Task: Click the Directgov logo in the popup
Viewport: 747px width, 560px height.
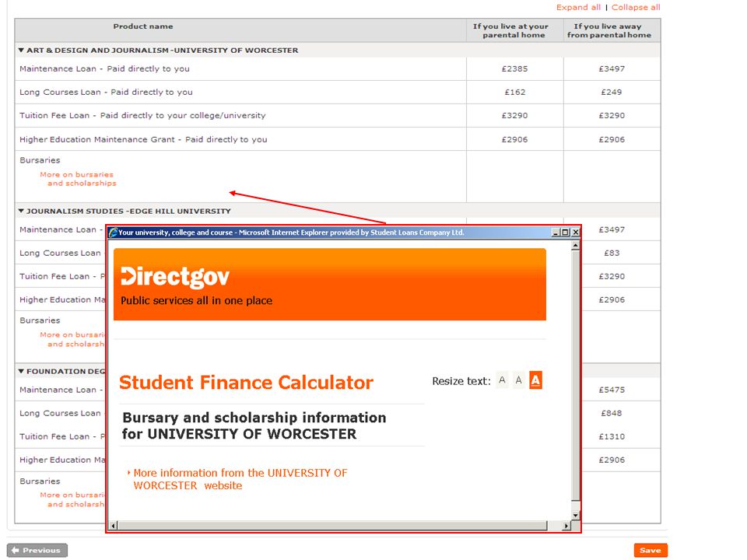Action: [175, 278]
